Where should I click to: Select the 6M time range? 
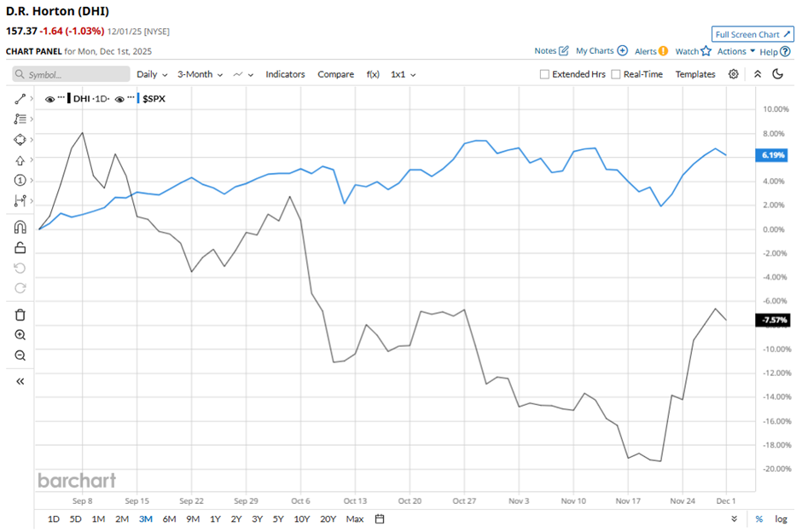(x=169, y=518)
